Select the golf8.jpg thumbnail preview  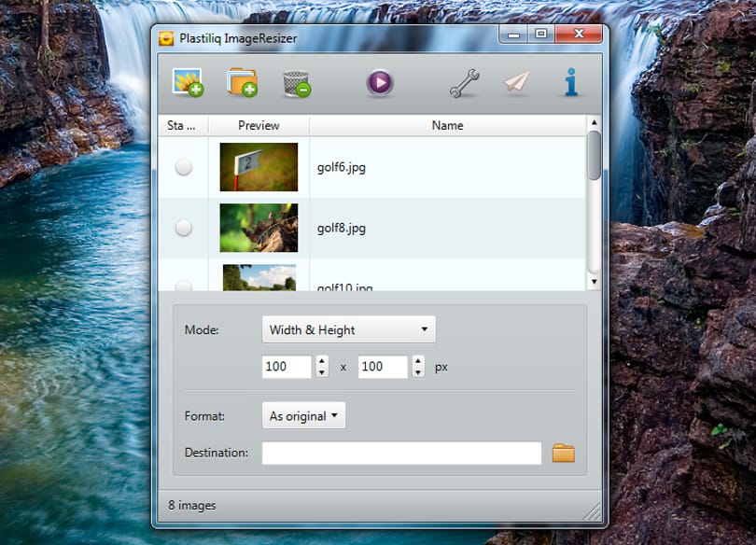[x=259, y=228]
